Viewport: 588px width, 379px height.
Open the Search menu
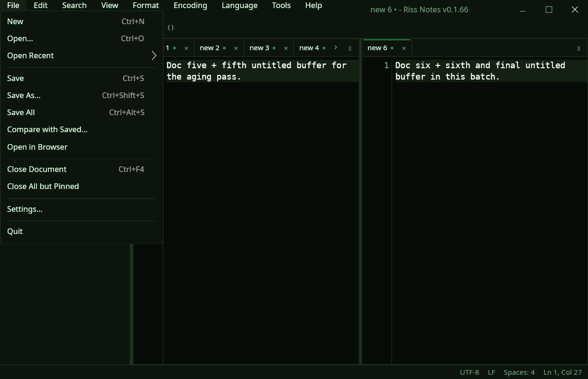[x=74, y=6]
